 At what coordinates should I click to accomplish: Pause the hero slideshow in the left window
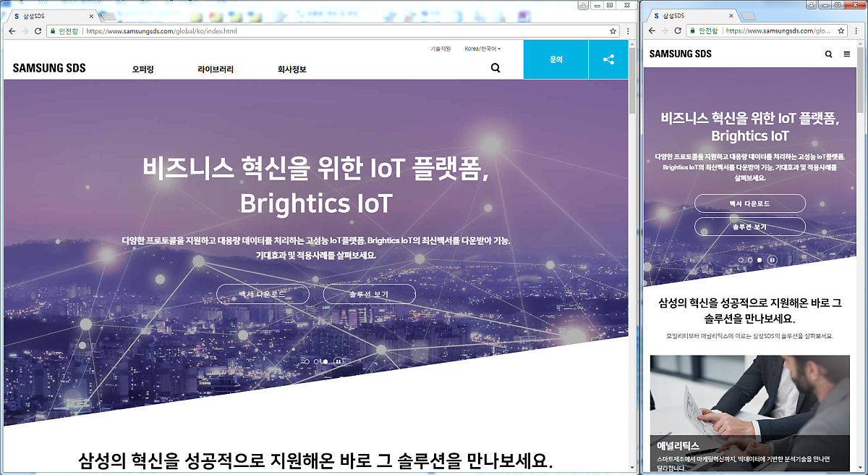pyautogui.click(x=338, y=361)
